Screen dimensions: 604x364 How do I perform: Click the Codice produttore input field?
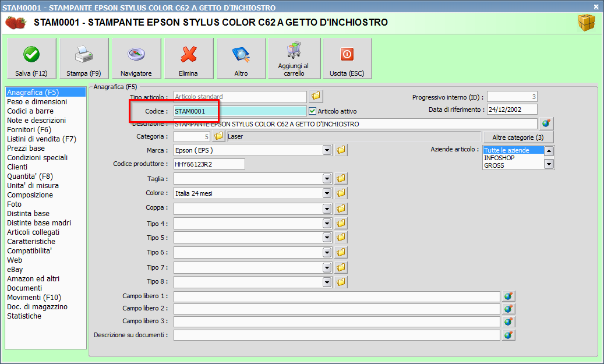coord(209,164)
